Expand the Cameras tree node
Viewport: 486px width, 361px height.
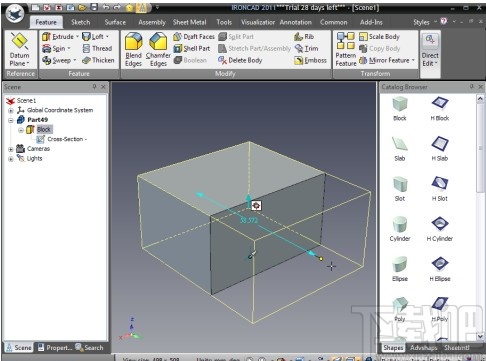(11, 149)
